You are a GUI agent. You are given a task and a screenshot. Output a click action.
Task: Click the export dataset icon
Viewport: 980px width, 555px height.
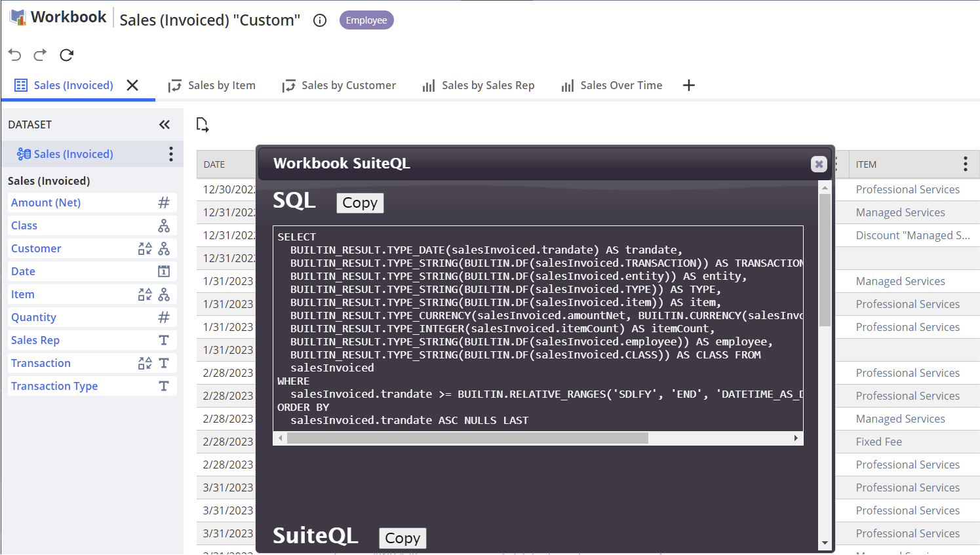(203, 124)
